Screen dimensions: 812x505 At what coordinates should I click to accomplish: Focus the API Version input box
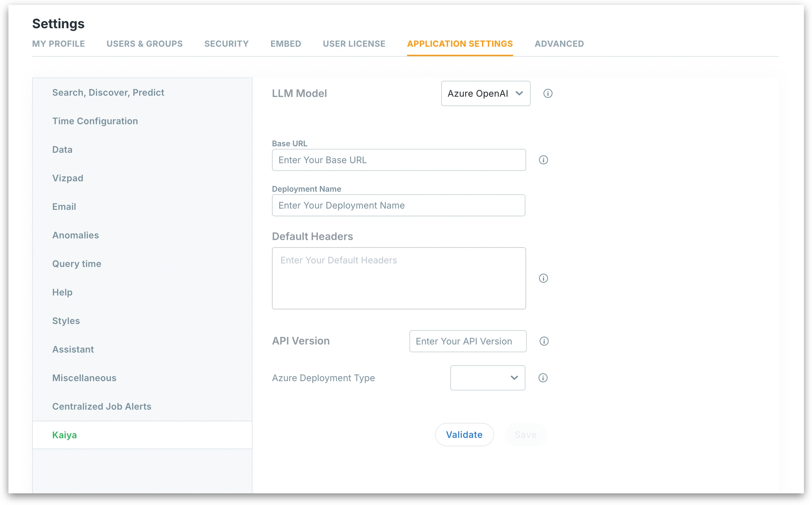click(468, 341)
